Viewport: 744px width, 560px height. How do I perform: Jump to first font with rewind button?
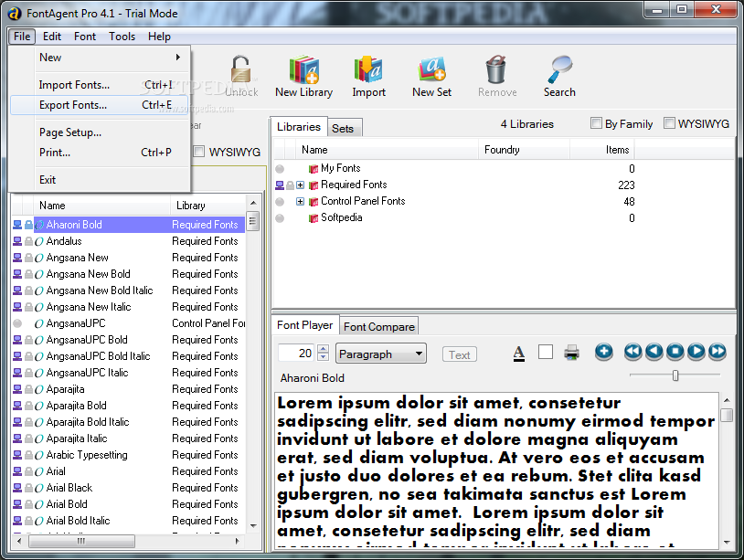[633, 352]
